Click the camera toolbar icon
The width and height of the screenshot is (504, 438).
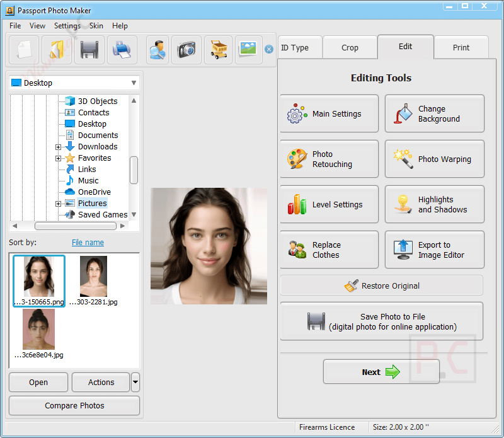click(x=186, y=50)
